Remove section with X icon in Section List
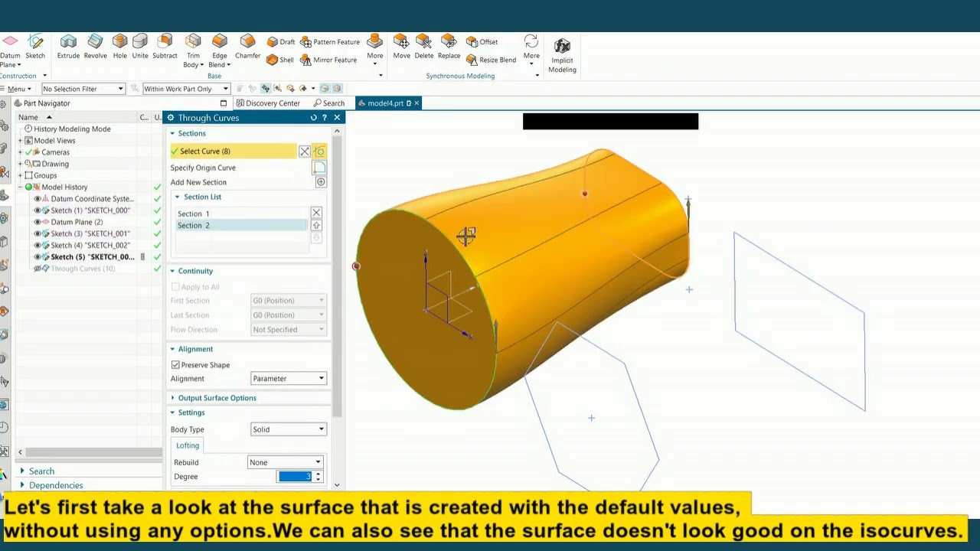Screen dimensions: 980x551 pyautogui.click(x=316, y=213)
